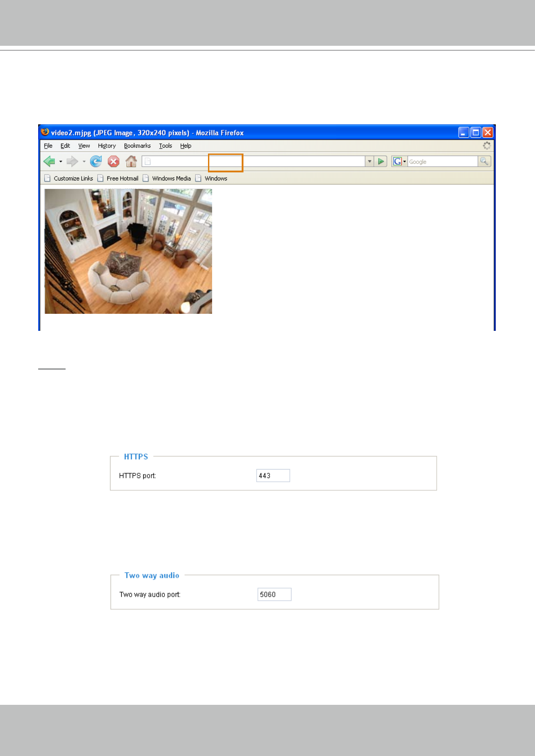Click the living room video image
Image resolution: width=535 pixels, height=756 pixels.
[x=128, y=251]
